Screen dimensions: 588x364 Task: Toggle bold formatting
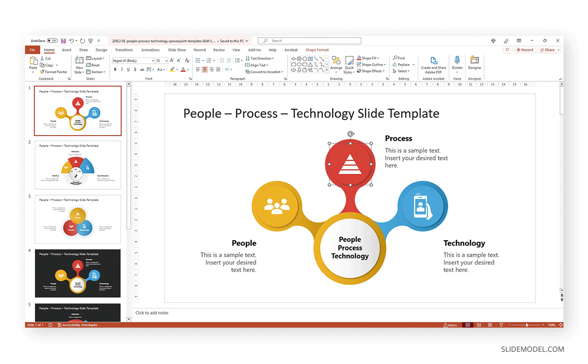click(115, 69)
